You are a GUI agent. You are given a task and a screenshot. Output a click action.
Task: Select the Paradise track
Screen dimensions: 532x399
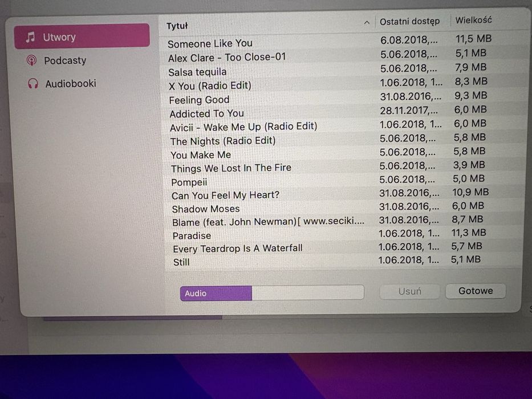click(x=343, y=234)
